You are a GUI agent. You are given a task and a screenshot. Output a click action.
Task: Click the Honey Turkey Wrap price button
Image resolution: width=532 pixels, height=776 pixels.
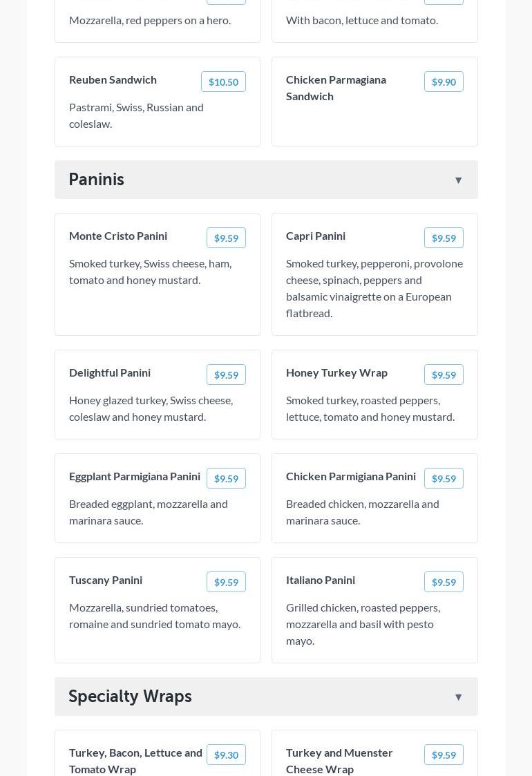click(x=444, y=375)
